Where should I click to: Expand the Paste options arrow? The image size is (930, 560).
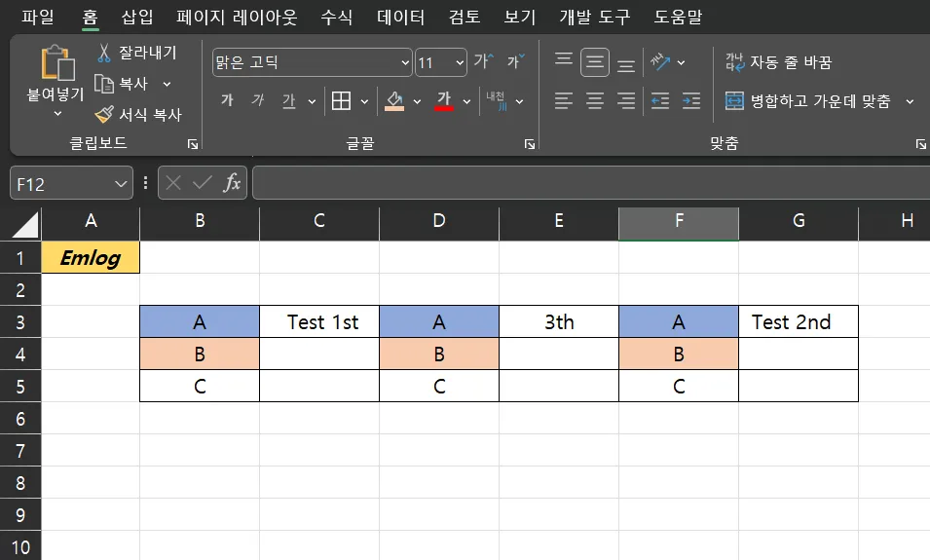pyautogui.click(x=57, y=113)
